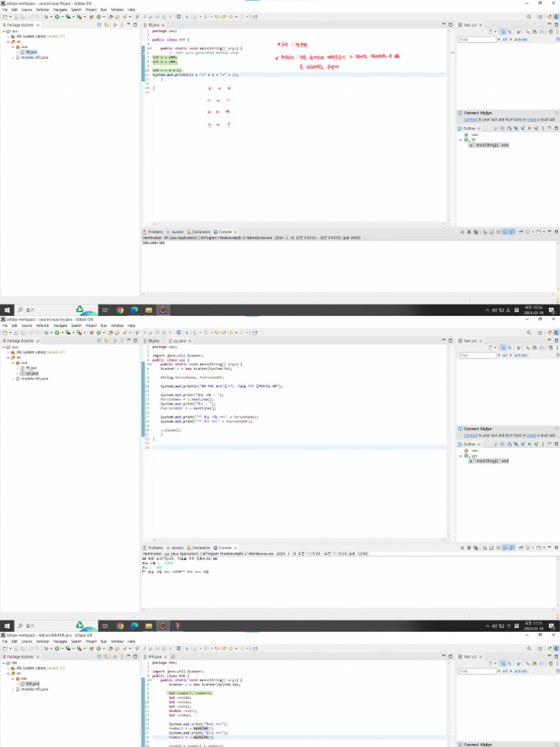Toggle Link with Editor in ttt.java window's Package Explorer

click(x=106, y=25)
